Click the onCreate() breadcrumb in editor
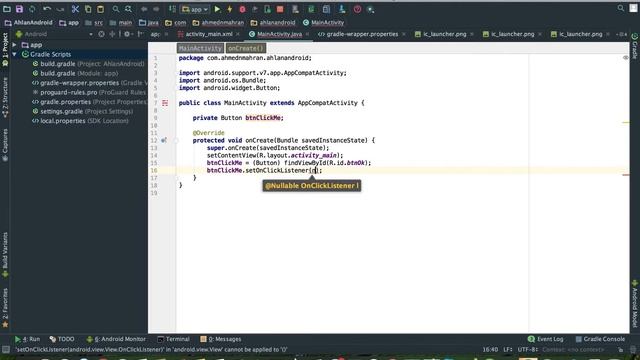640x360 pixels. pos(246,48)
